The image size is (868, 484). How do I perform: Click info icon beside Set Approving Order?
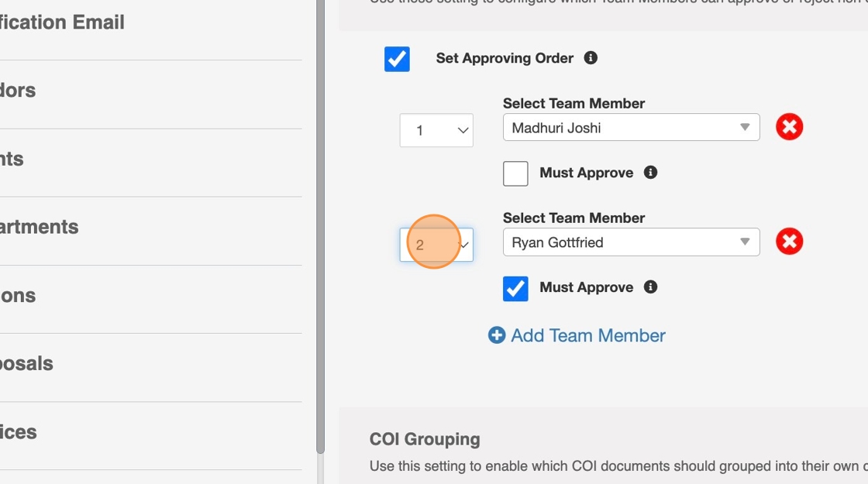tap(591, 58)
